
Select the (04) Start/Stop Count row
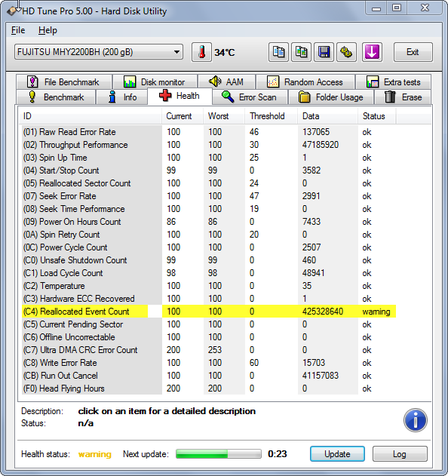coord(209,170)
